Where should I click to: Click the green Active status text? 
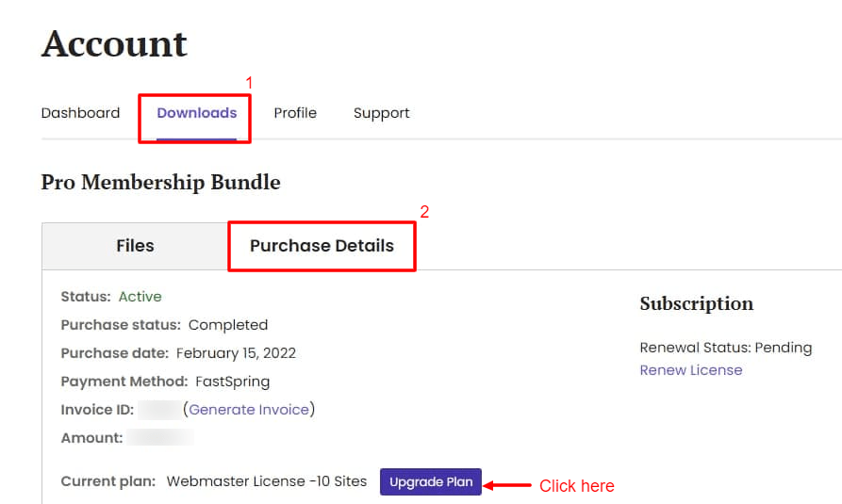140,297
